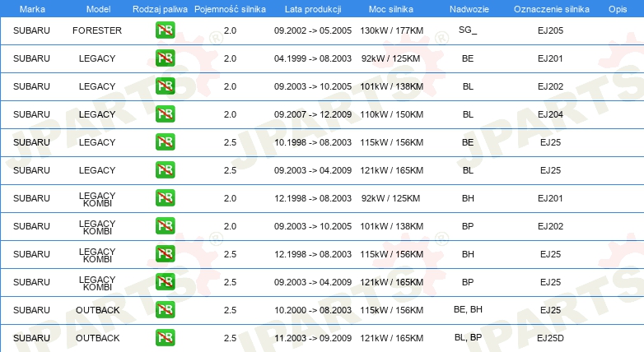Select engine code EJ204
Viewport: 644px width, 352px height.
click(550, 114)
